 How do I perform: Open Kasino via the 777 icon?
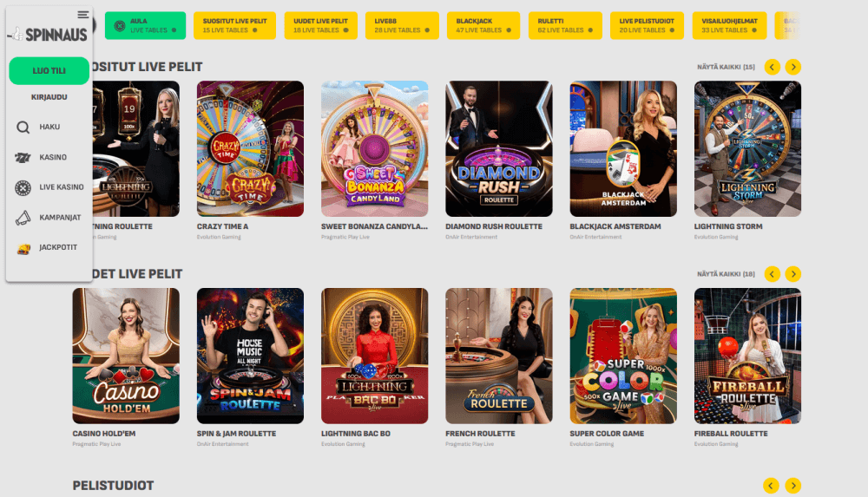coord(23,158)
